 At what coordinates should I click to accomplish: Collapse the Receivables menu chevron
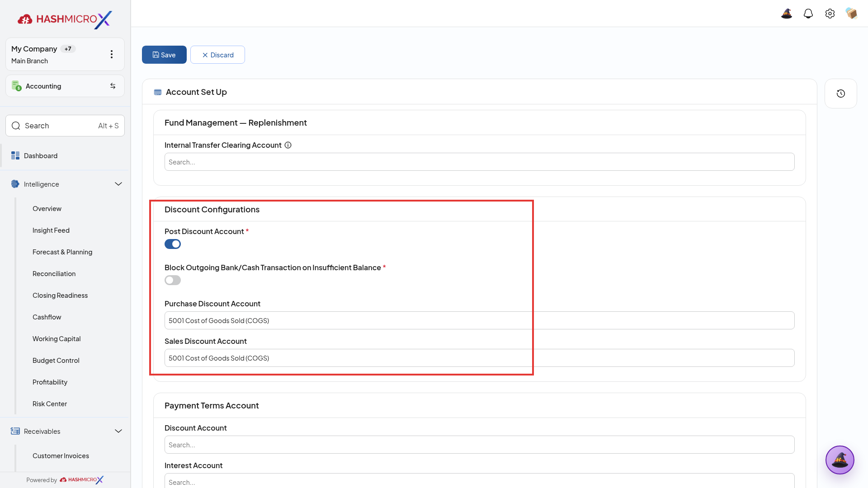coord(118,431)
